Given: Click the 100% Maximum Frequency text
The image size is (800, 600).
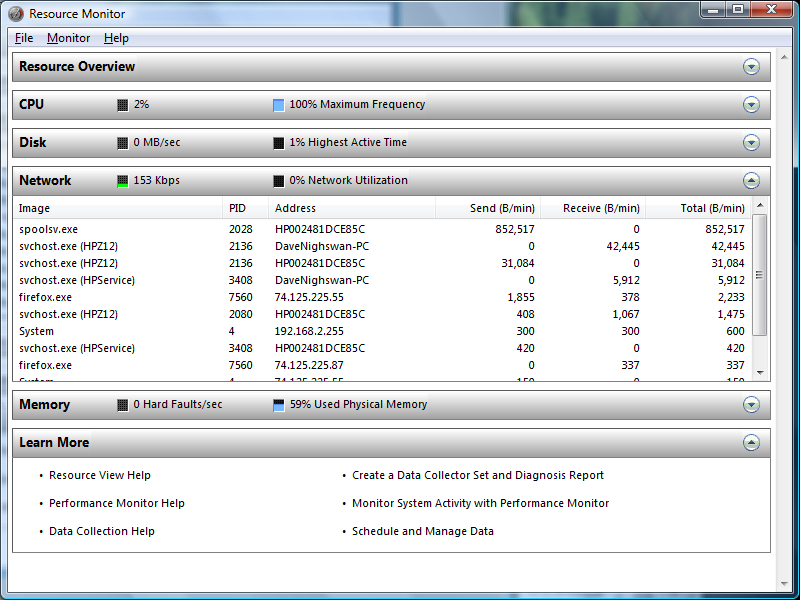Looking at the screenshot, I should click(x=357, y=104).
